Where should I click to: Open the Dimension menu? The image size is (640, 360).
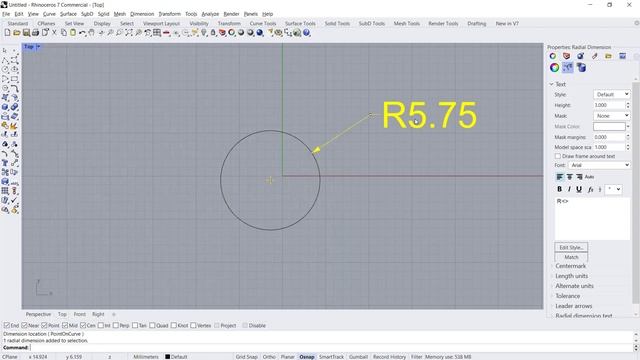(142, 14)
